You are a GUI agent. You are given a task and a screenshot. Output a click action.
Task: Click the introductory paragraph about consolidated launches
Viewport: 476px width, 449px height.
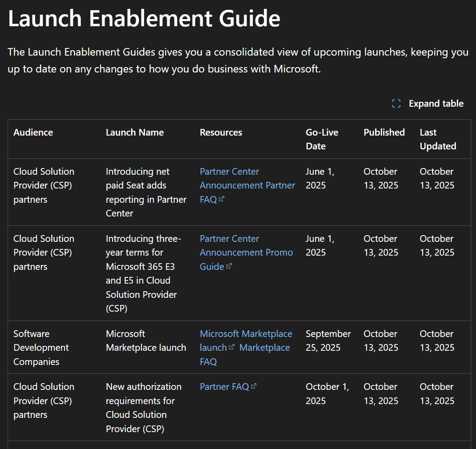(x=238, y=60)
